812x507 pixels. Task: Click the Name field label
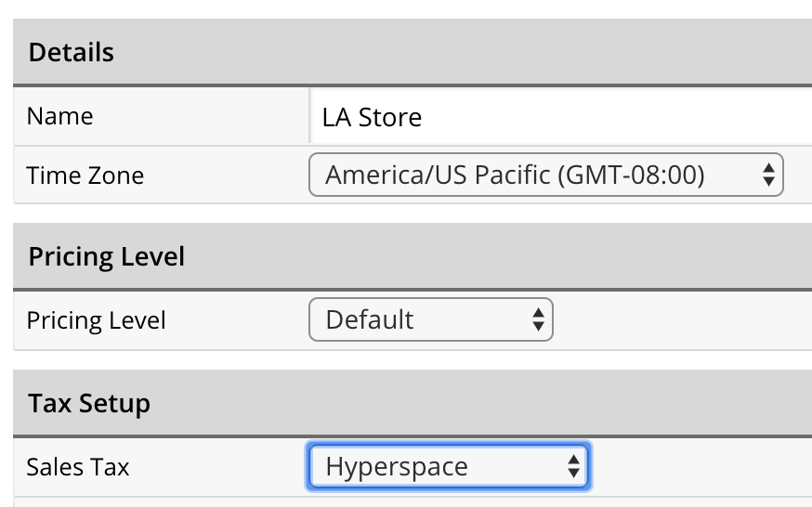click(x=60, y=117)
